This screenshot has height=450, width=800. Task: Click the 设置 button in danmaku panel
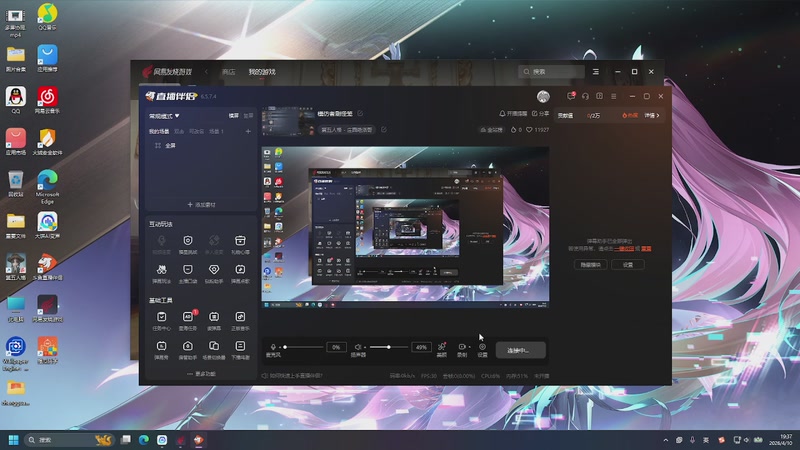click(628, 264)
